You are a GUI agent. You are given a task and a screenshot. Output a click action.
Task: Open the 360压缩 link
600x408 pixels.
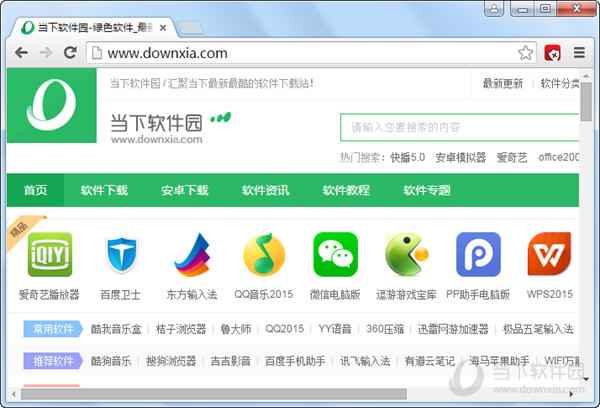[x=385, y=329]
